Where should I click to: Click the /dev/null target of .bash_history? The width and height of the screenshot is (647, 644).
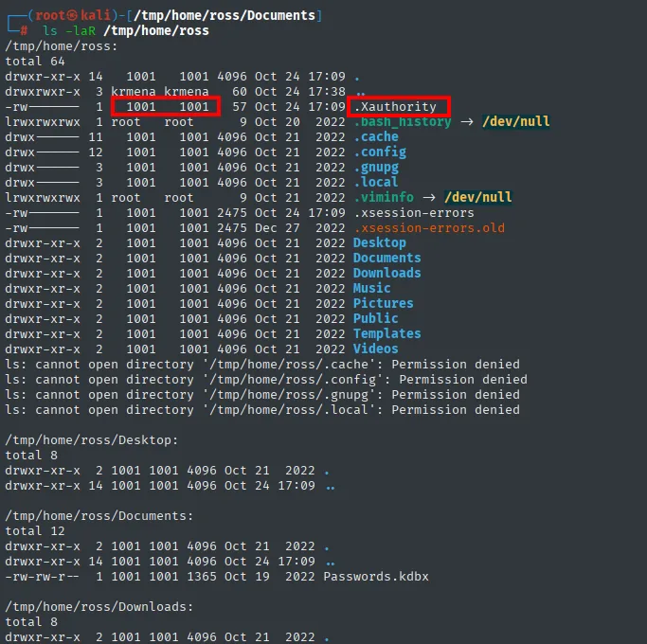pyautogui.click(x=515, y=122)
